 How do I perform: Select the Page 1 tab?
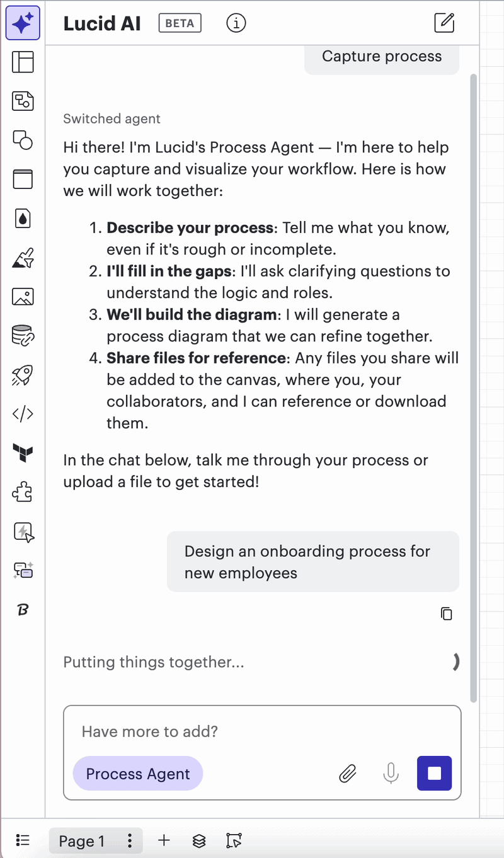tap(82, 841)
